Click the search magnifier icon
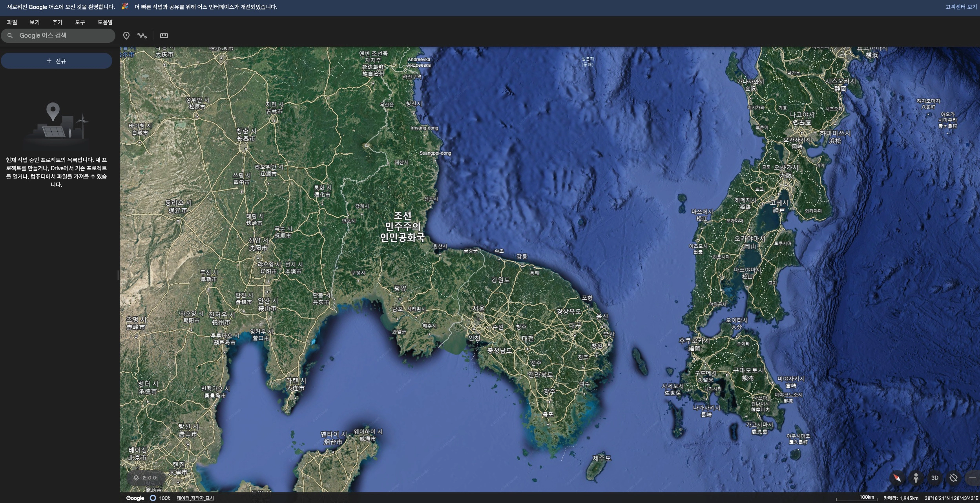Image resolution: width=980 pixels, height=503 pixels. [10, 36]
